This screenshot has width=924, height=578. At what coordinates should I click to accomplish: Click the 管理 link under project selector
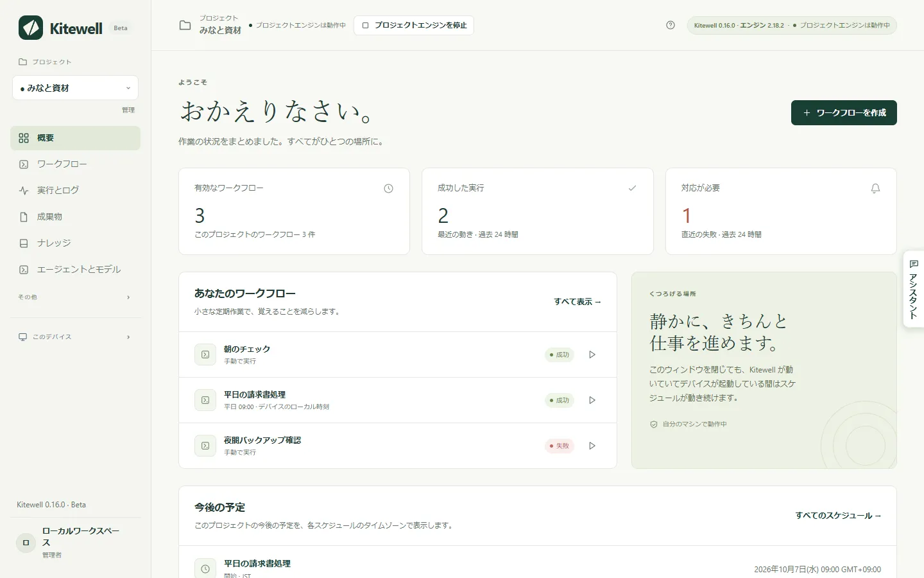[128, 110]
